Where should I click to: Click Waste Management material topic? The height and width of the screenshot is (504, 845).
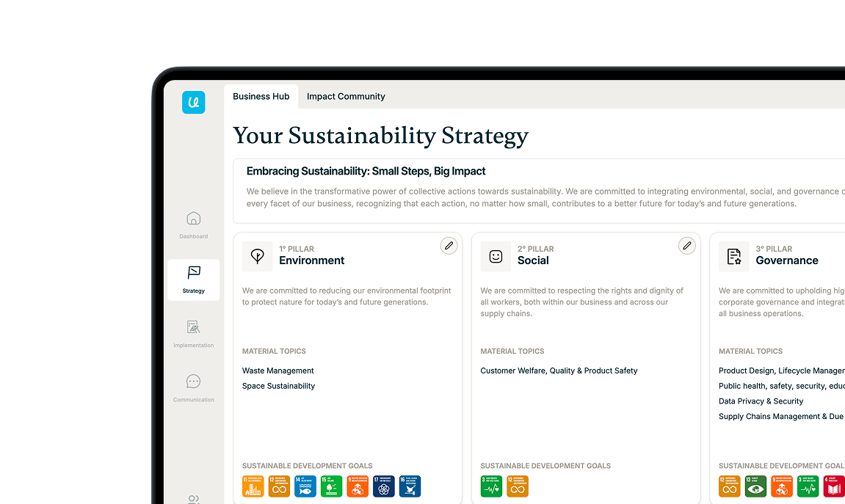pyautogui.click(x=278, y=370)
